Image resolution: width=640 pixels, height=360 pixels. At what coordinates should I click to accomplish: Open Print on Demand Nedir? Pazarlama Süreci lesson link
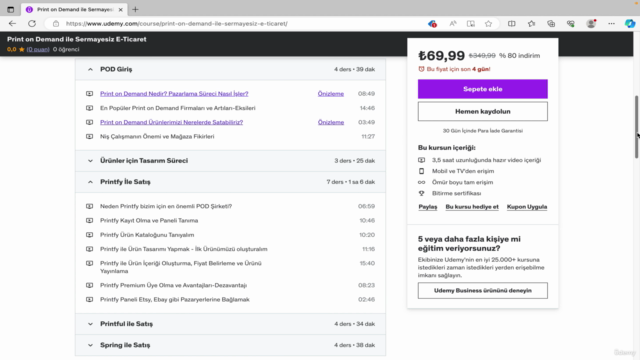(x=174, y=94)
